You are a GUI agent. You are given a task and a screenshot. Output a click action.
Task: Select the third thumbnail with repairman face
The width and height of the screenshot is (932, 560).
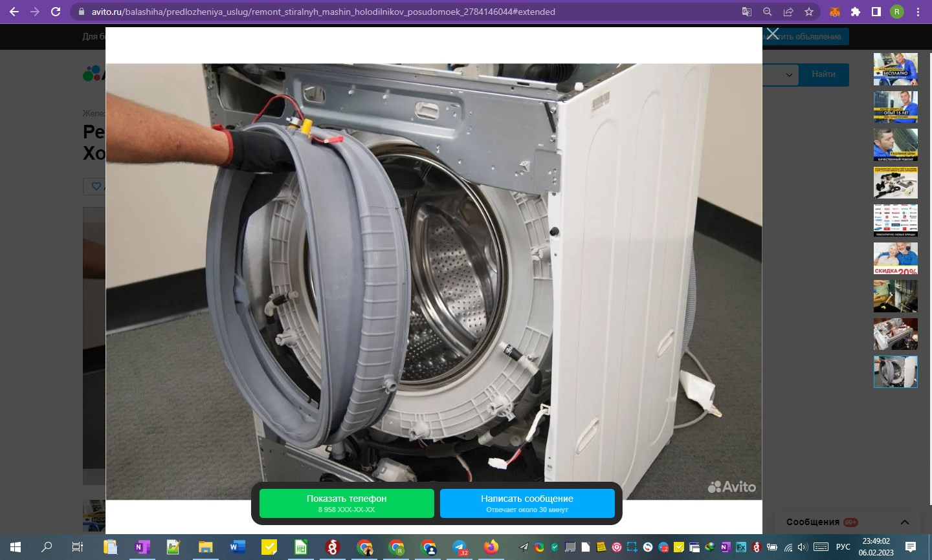click(x=896, y=145)
